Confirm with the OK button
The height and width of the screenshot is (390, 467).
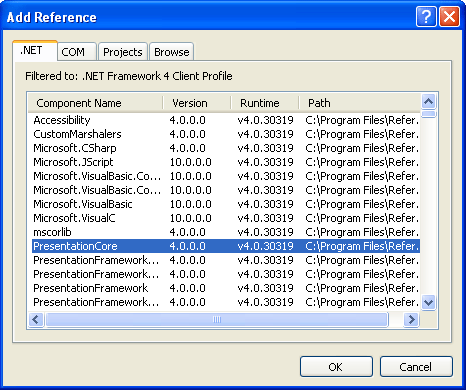click(x=336, y=367)
